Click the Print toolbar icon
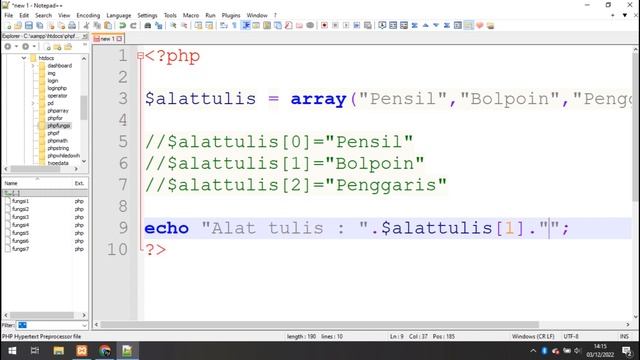 coord(72,26)
